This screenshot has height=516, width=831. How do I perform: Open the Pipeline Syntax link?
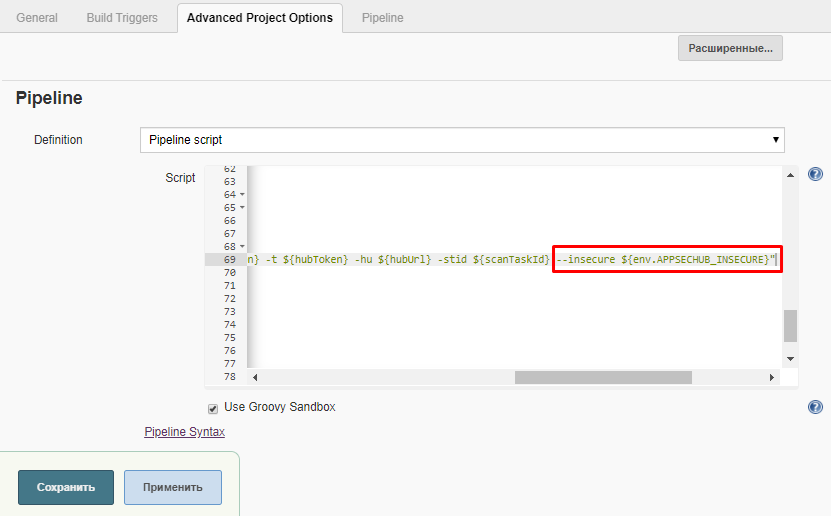click(185, 432)
